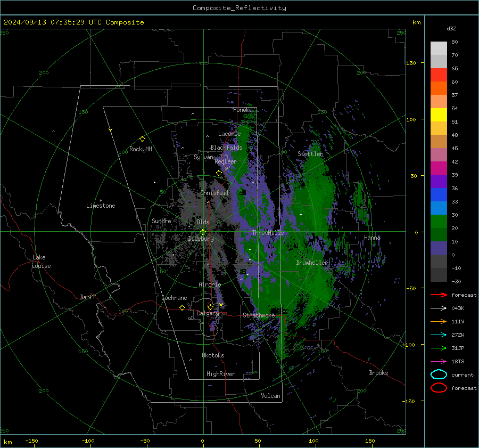479x448 pixels.
Task: Click the red forecast arrow in legend
Action: (439, 295)
